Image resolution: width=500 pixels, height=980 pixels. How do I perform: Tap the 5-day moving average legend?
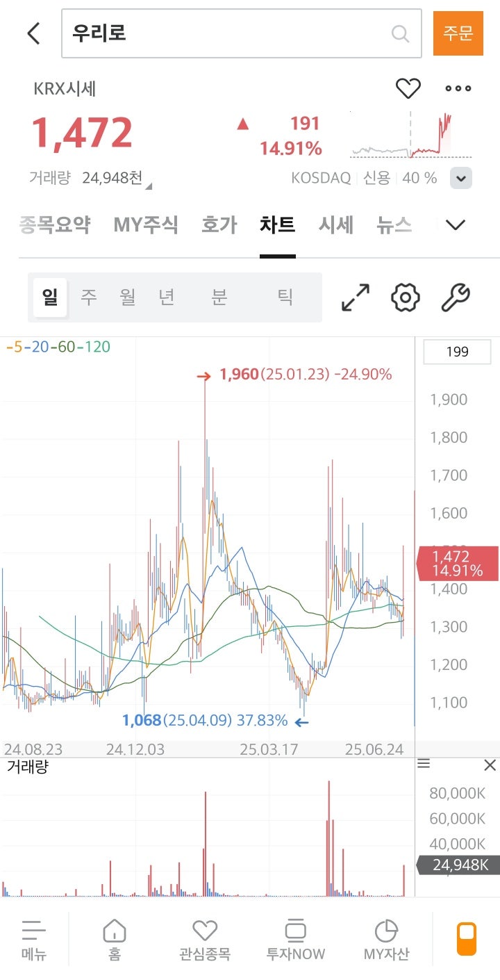[x=14, y=346]
